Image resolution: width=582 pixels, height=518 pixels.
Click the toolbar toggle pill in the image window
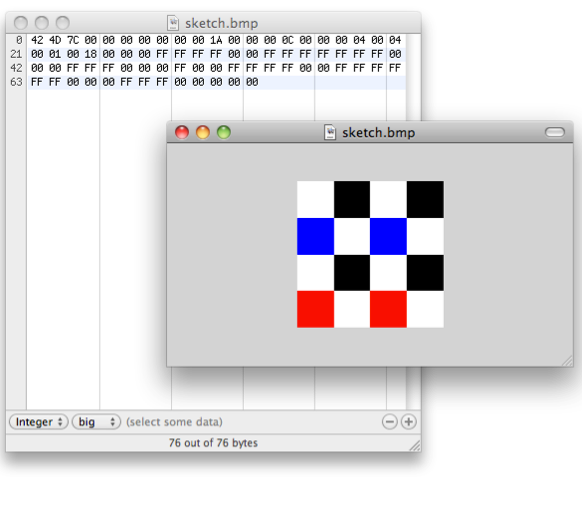555,132
